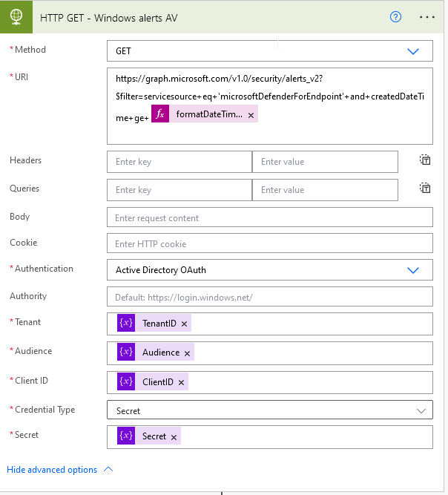Click inside the Tenant field
This screenshot has height=495, width=448.
[x=270, y=324]
